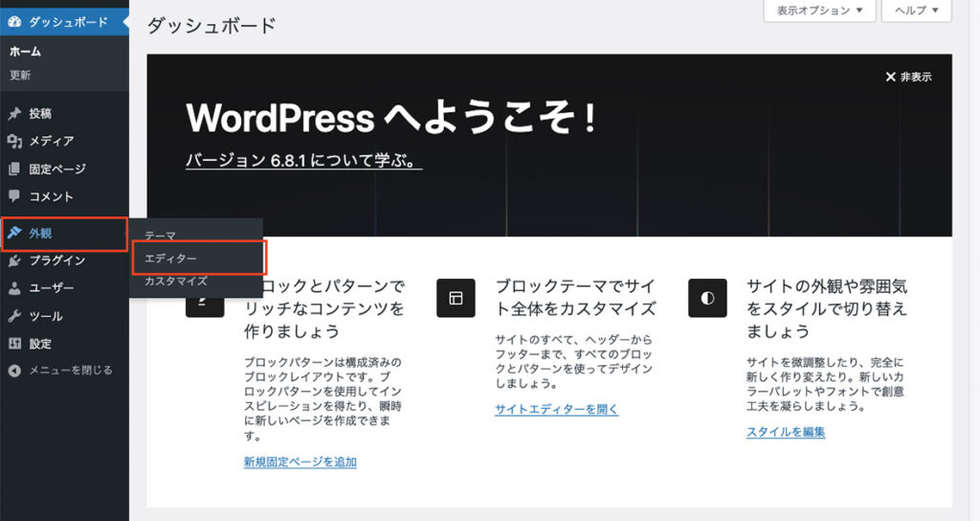Click the wrench icon beside ツール
980x521 pixels.
pyautogui.click(x=14, y=316)
